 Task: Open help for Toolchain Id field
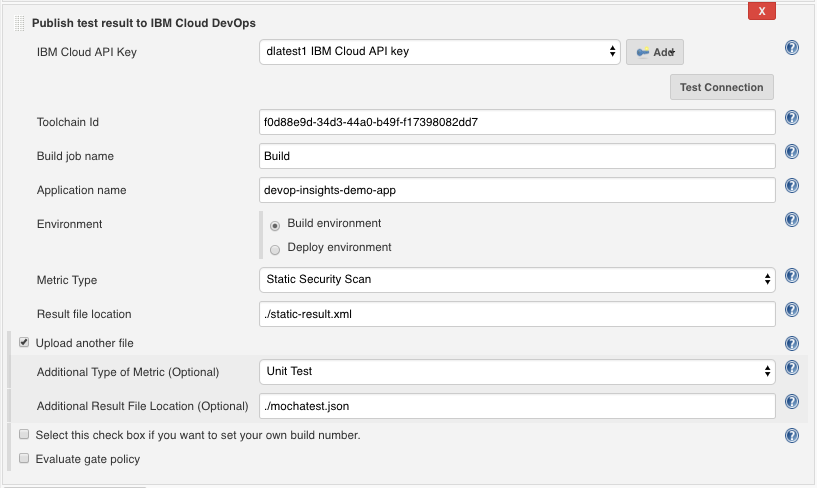(791, 118)
